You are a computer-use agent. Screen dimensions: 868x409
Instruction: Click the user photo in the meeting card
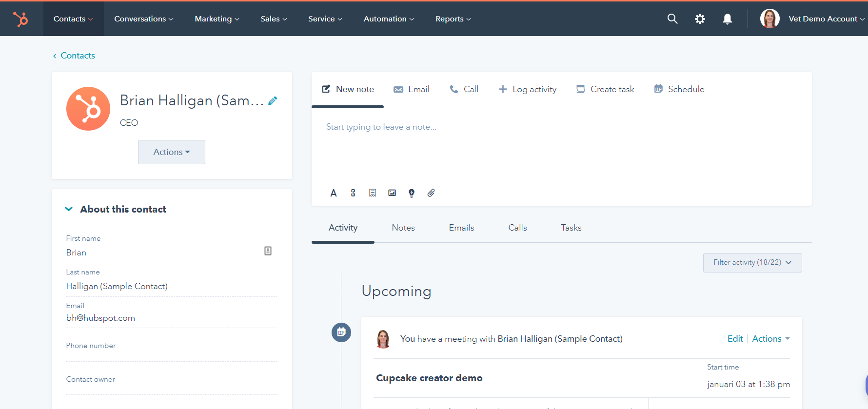pyautogui.click(x=383, y=339)
